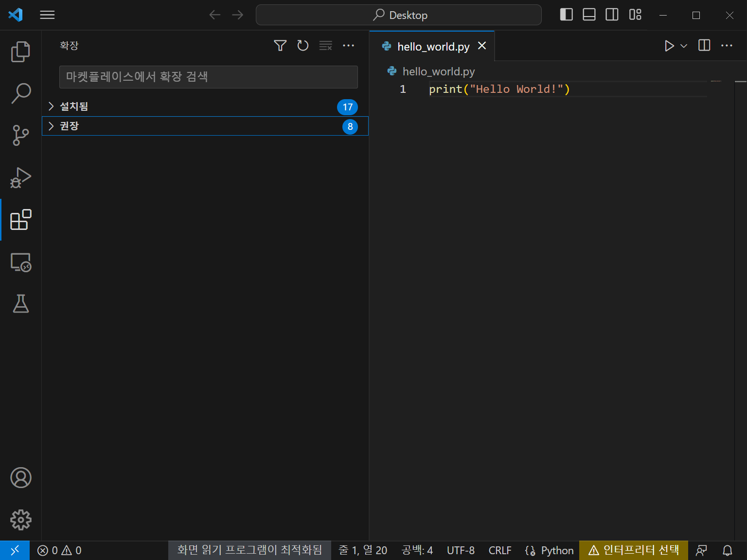Go forward with the right arrow
The width and height of the screenshot is (747, 560).
pos(237,15)
